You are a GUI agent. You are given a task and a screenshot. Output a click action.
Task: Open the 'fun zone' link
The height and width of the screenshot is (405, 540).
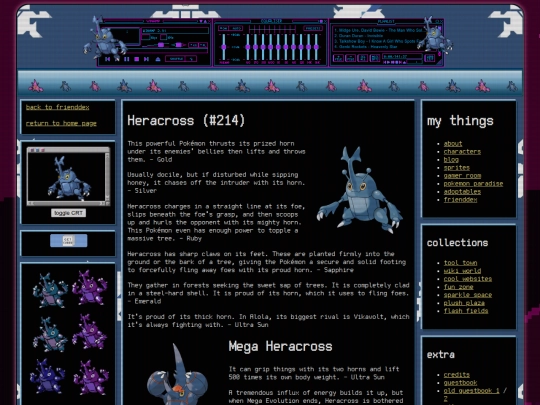click(458, 287)
